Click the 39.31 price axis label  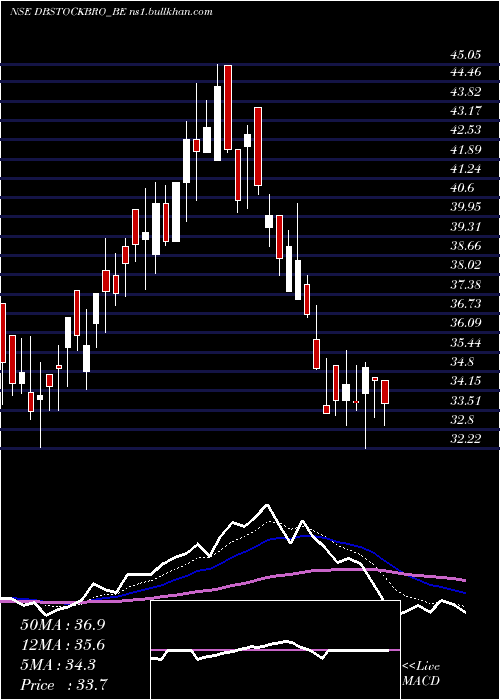point(465,227)
